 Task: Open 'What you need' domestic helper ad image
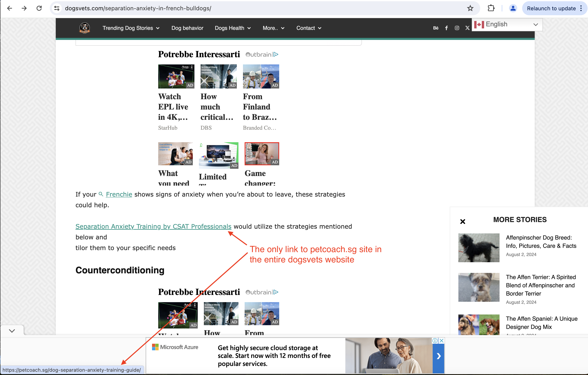click(x=175, y=154)
